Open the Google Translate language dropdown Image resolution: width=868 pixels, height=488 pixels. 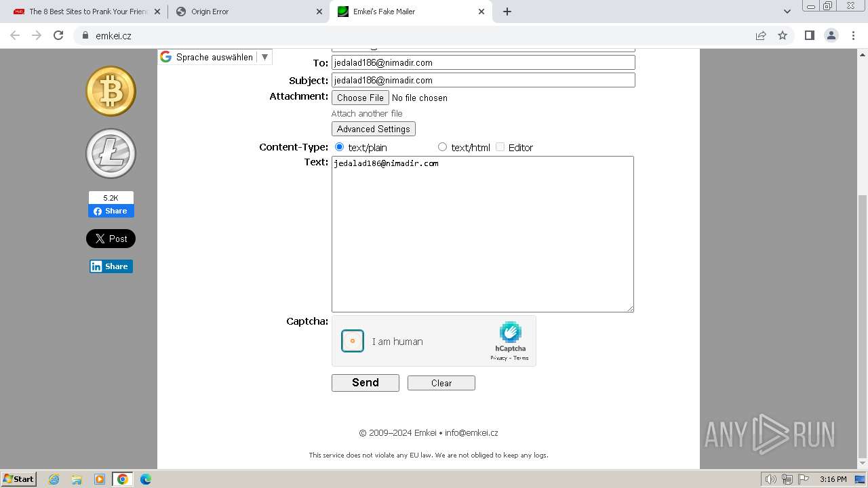pyautogui.click(x=215, y=57)
